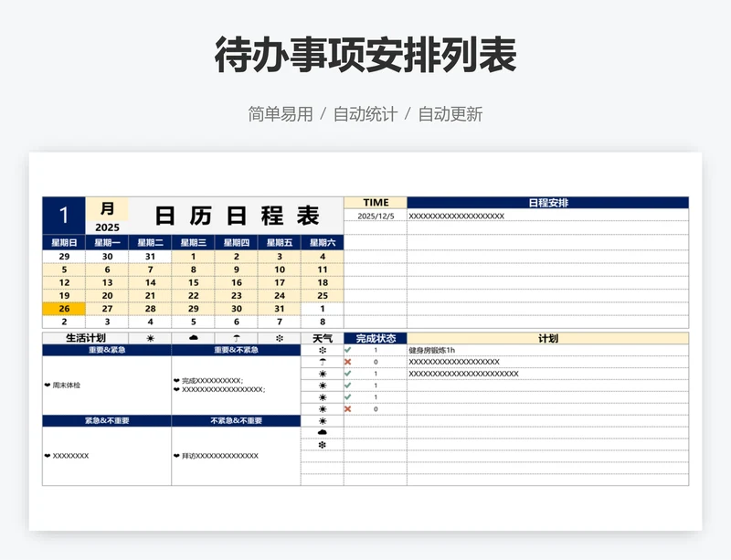Select calendar date 12
This screenshot has height=560, width=731.
64,282
